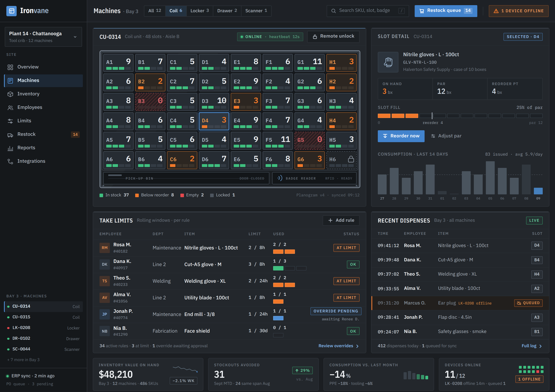Viewport: 555px width, 392px height.
Task: Expand the Plant 14 Chattanooga selector
Action: 43,37
